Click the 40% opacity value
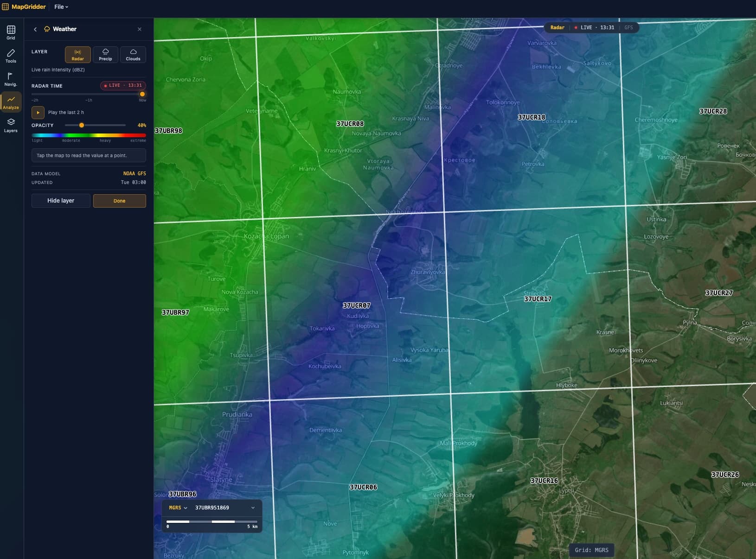 tap(141, 125)
